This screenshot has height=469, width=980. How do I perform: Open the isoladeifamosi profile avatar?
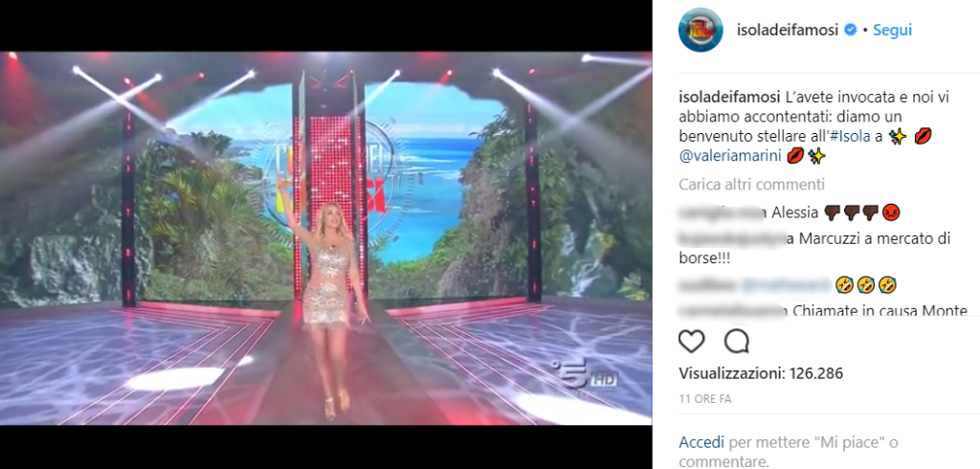pos(701,30)
